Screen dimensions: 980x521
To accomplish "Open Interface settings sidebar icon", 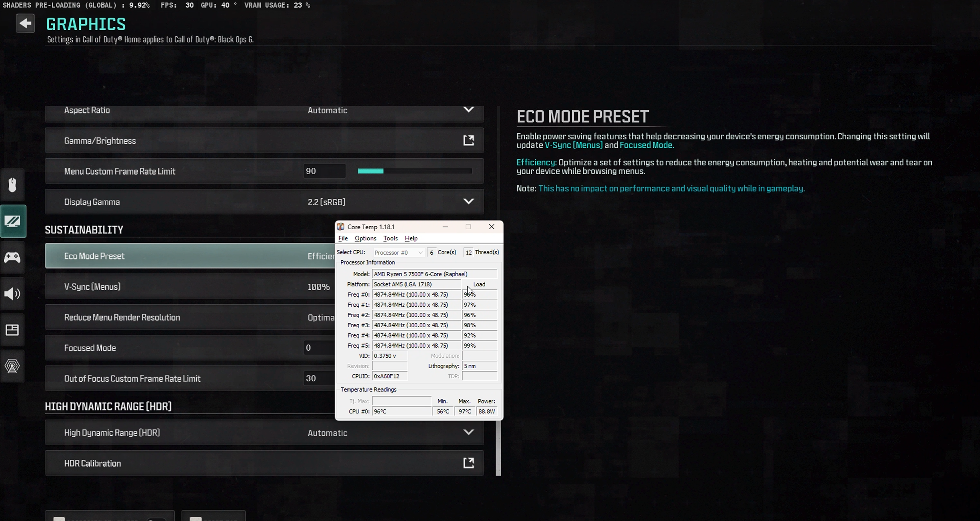I will tap(12, 330).
